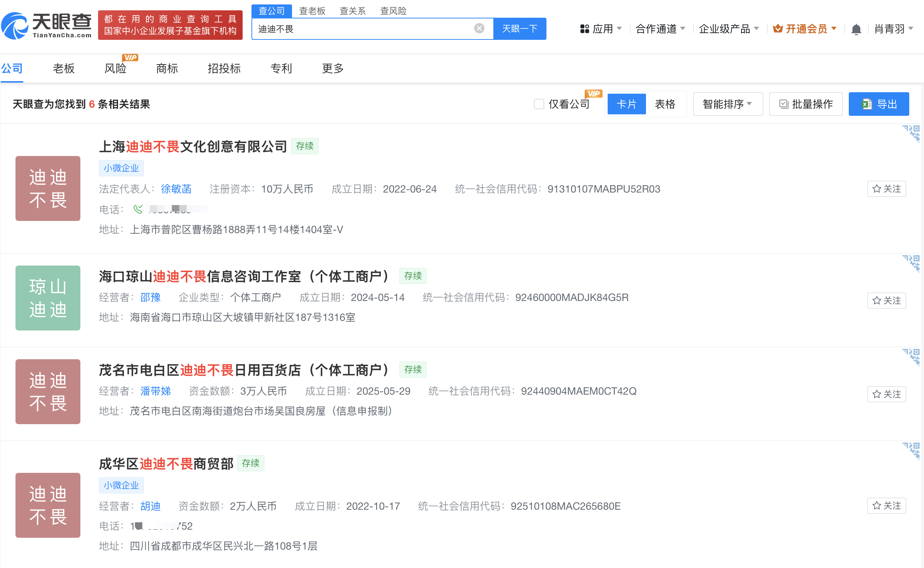Click the search input field
Screen dimensions: 924x568
click(x=361, y=29)
